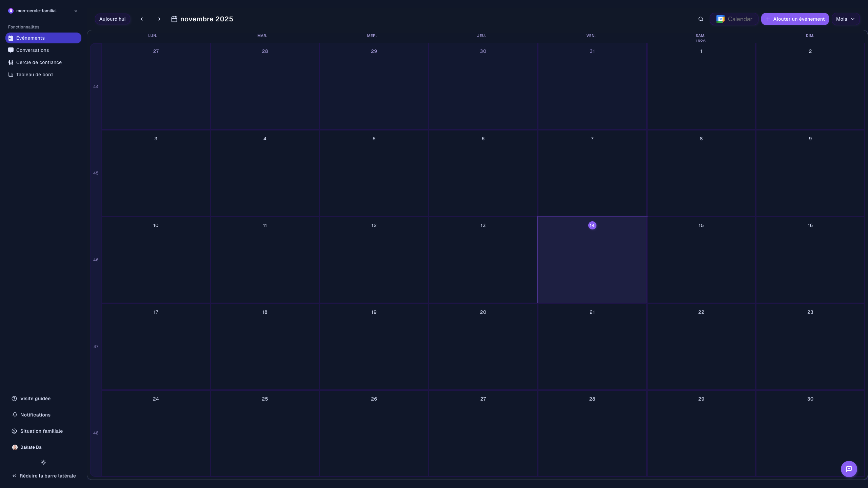
Task: Open Cercle de confiance section
Action: click(x=39, y=62)
